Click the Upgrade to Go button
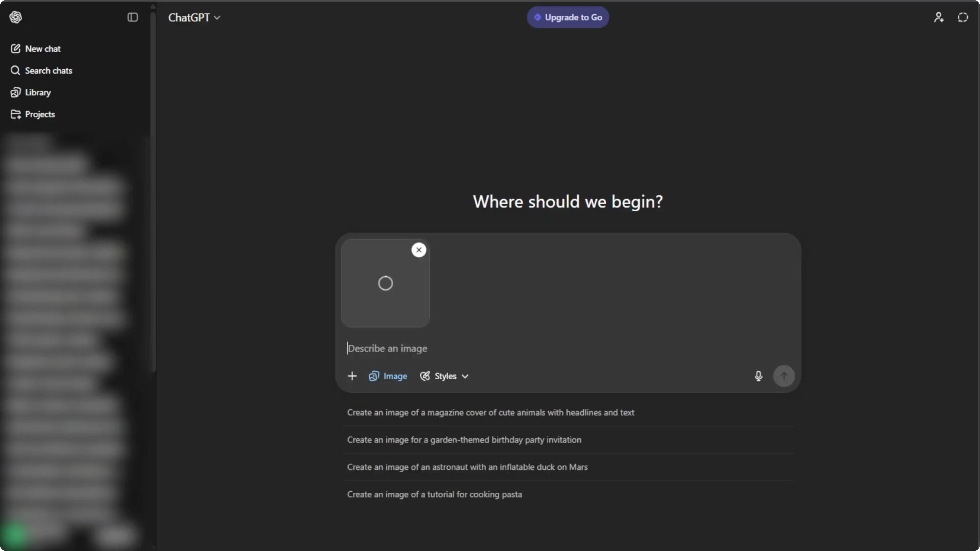 [x=567, y=17]
